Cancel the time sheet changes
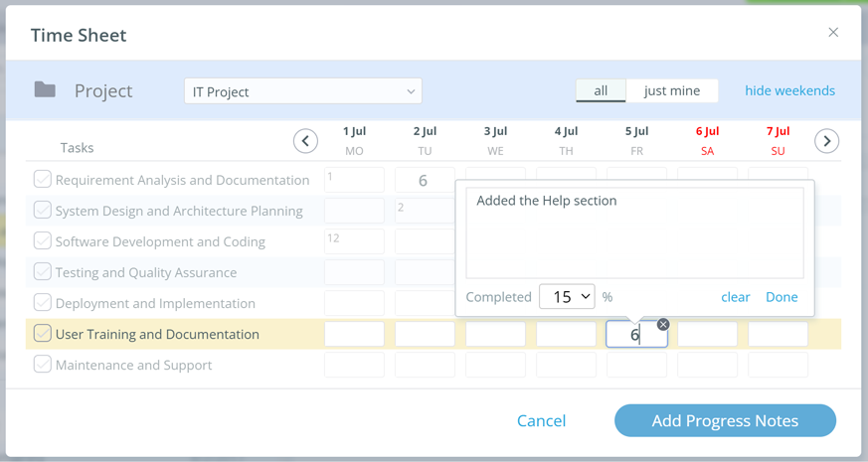 click(541, 420)
